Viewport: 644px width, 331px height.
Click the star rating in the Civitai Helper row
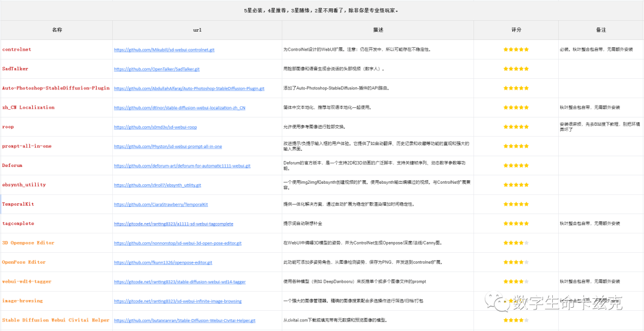coord(516,320)
